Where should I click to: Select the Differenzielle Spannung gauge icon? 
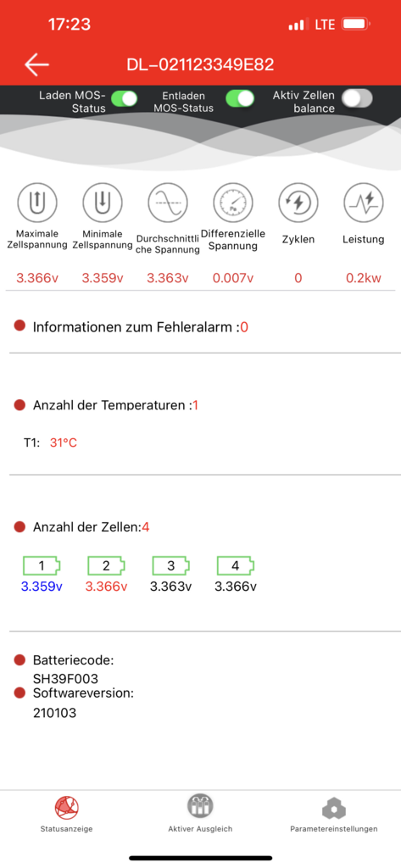click(232, 202)
